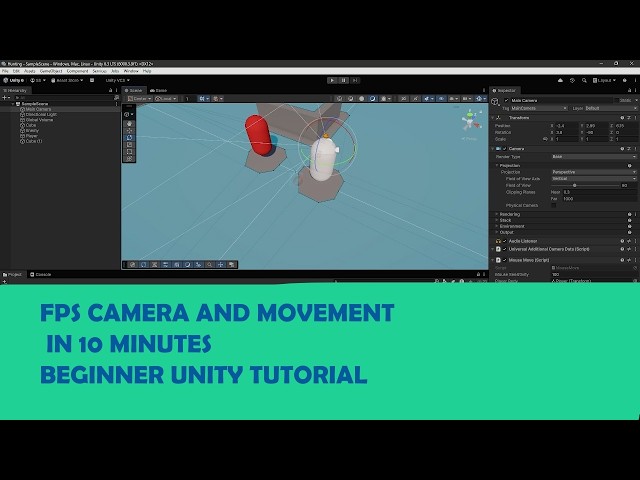Toggle Mouse Move script enabled checkbox

tap(504, 260)
